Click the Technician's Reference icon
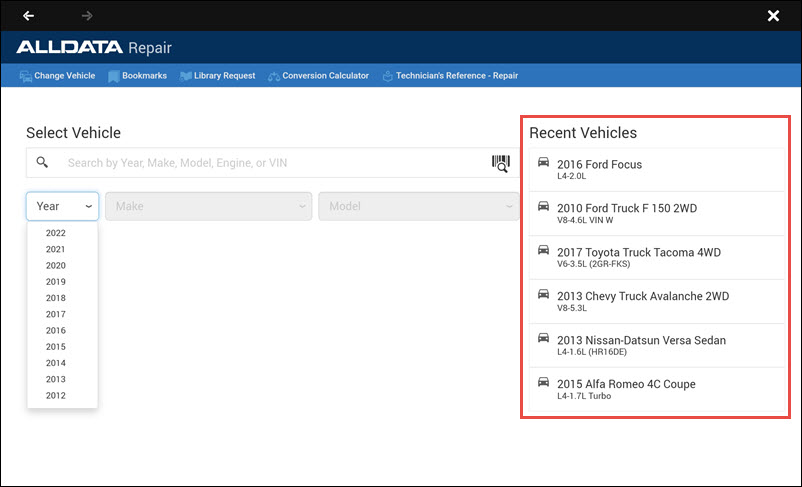Image resolution: width=802 pixels, height=487 pixels. [388, 76]
